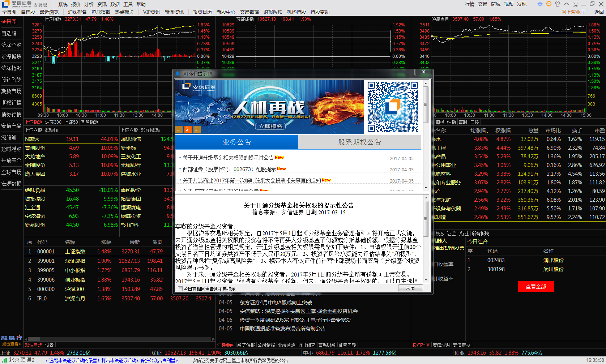
Task: Click the signal strength icon in the status bar
Action: pos(4,360)
